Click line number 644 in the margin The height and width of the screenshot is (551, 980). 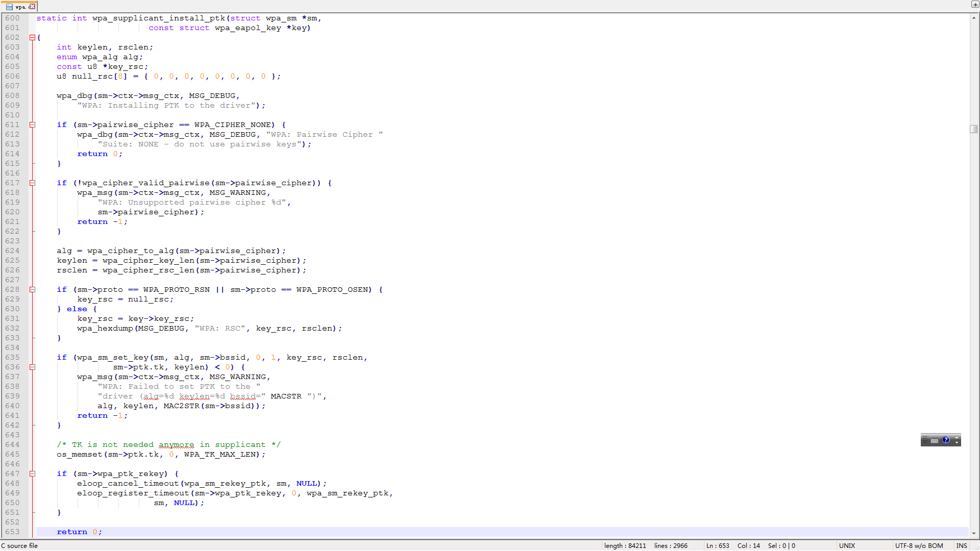12,445
